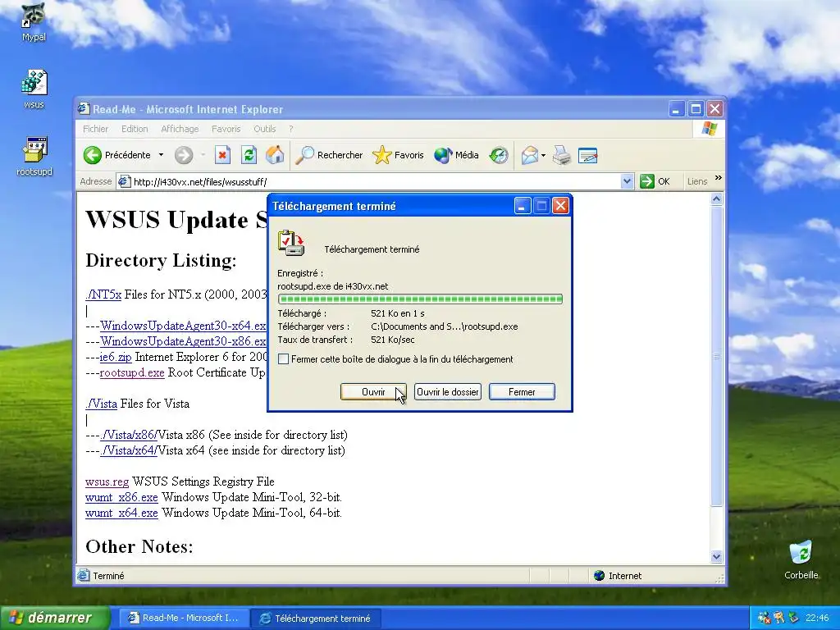
Task: Click the Windows flag logo in IE
Action: tap(710, 129)
